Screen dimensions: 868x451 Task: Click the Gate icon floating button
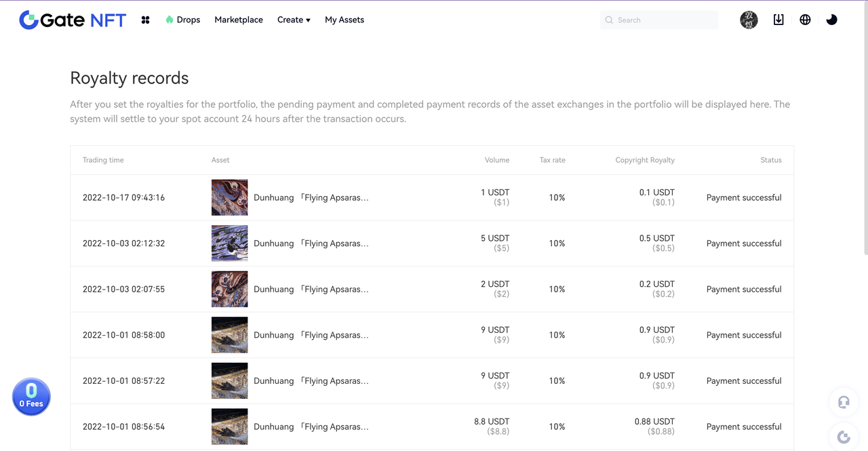pyautogui.click(x=844, y=437)
